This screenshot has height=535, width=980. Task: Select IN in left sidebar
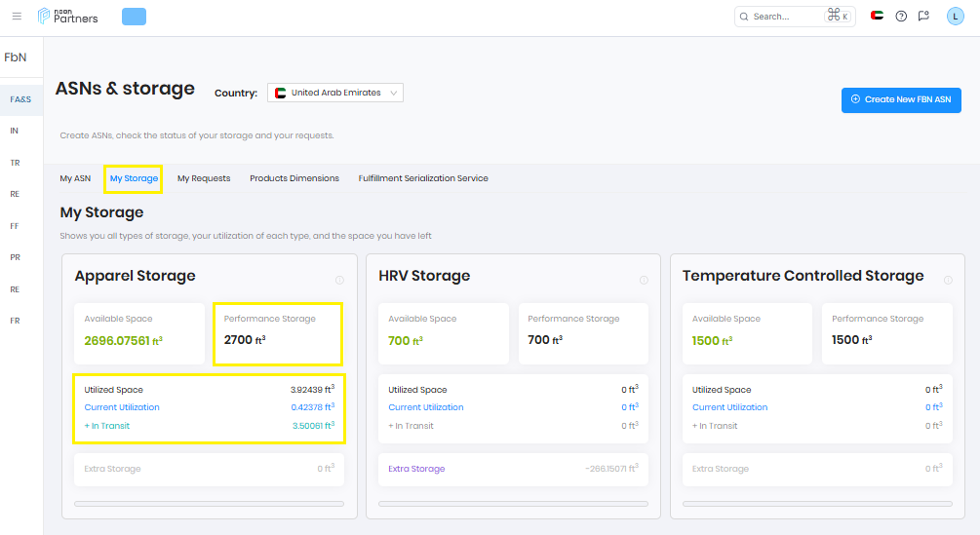point(15,131)
